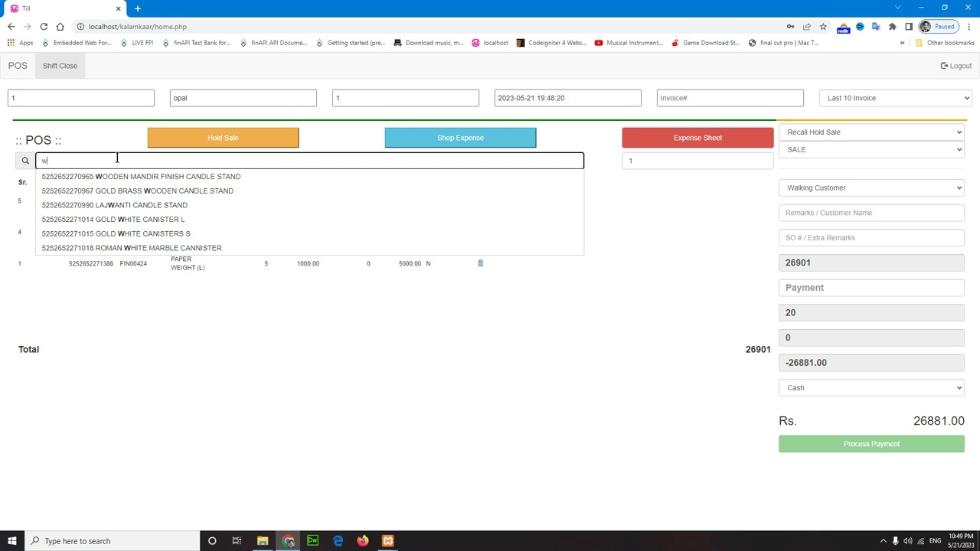Click the browser back arrow
The width and height of the screenshot is (980, 551).
pyautogui.click(x=11, y=27)
